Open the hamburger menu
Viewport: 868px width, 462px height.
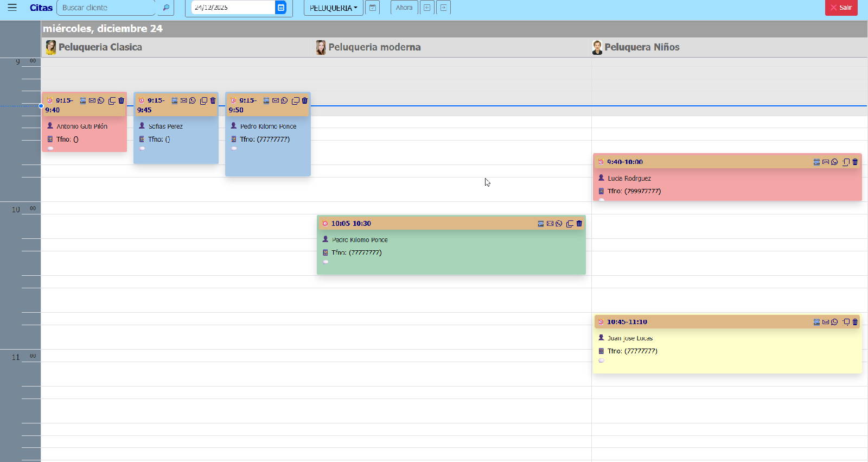(x=12, y=8)
